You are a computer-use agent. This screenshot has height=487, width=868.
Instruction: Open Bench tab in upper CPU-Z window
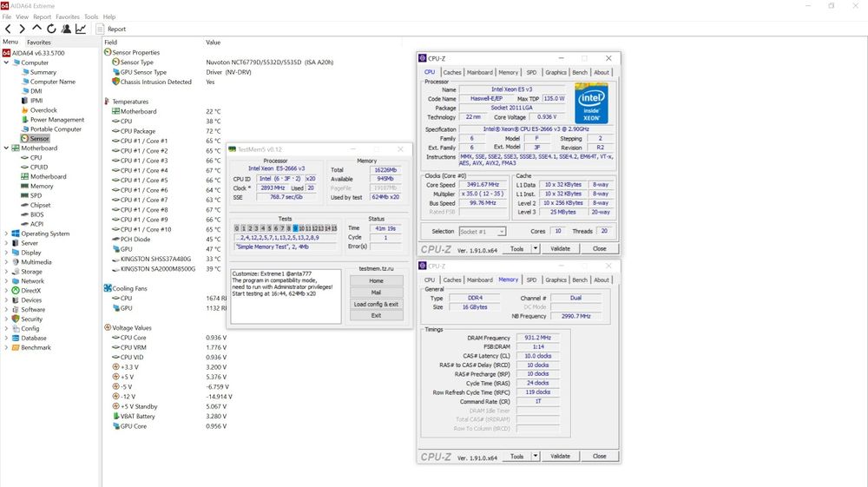point(580,73)
